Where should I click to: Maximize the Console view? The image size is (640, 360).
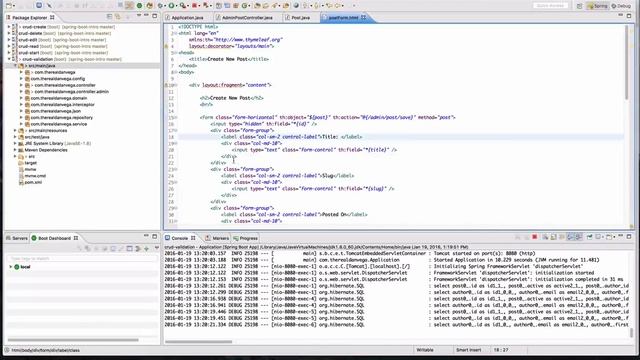pos(629,236)
